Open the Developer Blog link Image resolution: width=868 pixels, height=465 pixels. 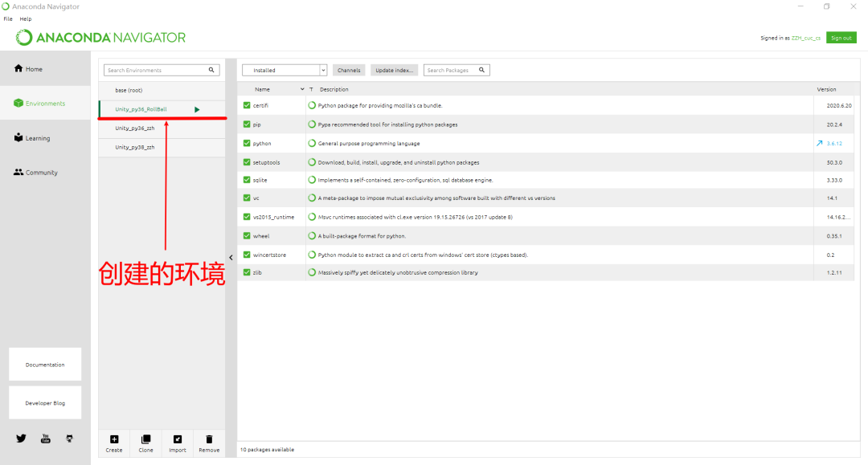[45, 402]
